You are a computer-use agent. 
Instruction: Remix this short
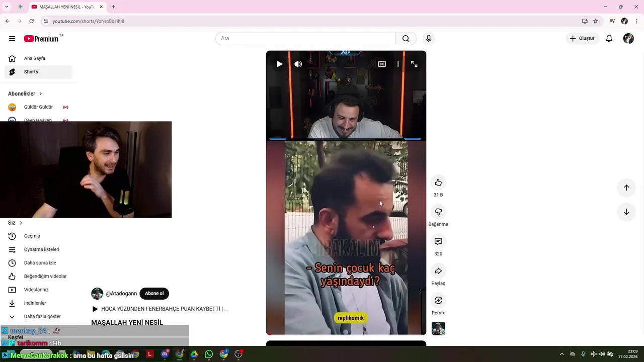(x=438, y=301)
